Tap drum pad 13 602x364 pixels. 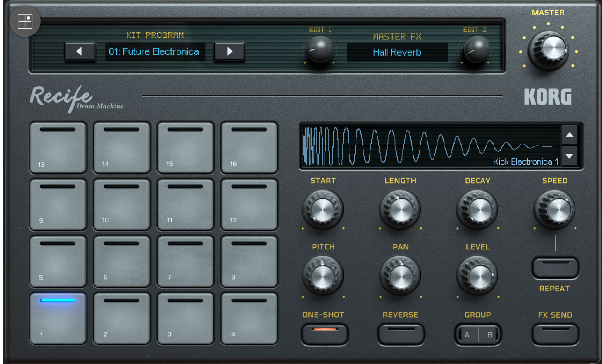click(58, 148)
